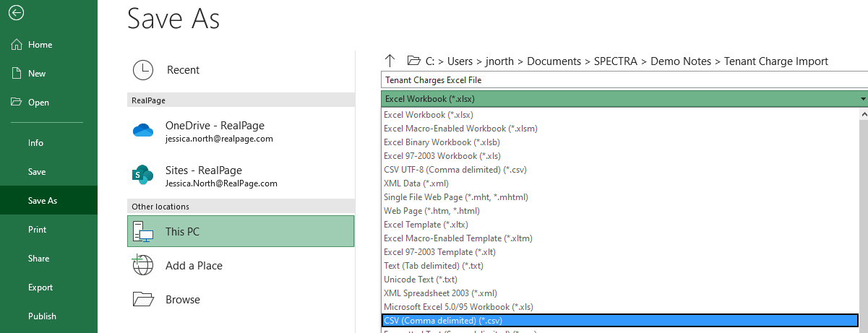Click the This PC computer icon

pyautogui.click(x=143, y=232)
